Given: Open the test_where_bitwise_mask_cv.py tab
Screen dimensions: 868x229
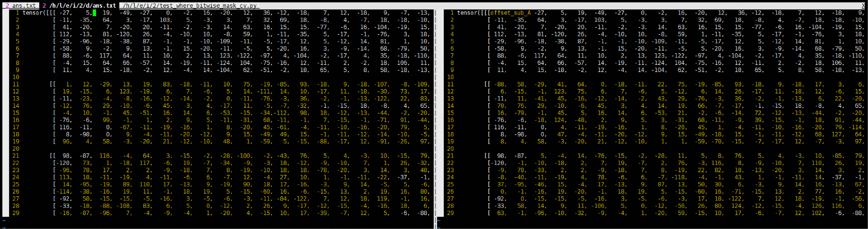Looking at the screenshot, I should [x=190, y=6].
